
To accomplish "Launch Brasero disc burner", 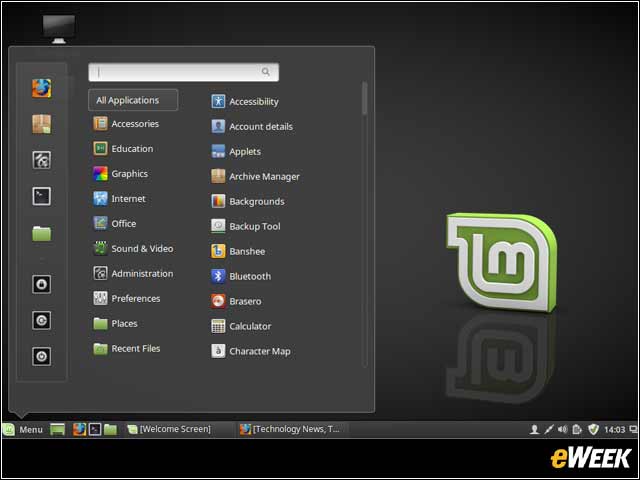I will point(236,301).
